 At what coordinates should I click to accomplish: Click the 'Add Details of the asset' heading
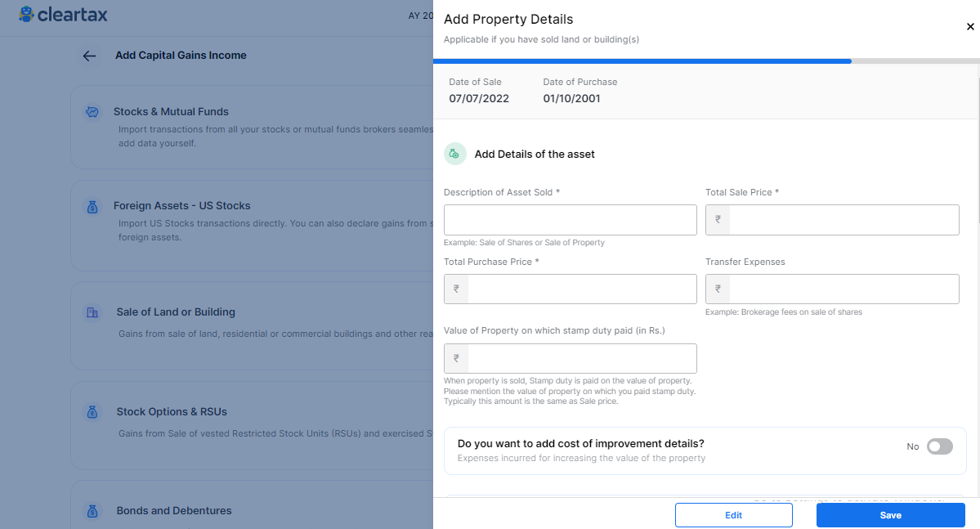pos(535,155)
